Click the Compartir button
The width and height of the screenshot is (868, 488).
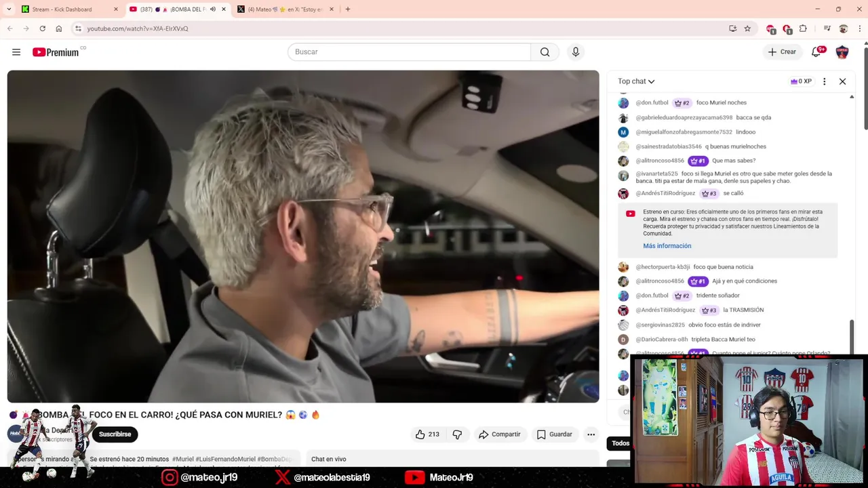click(x=500, y=434)
